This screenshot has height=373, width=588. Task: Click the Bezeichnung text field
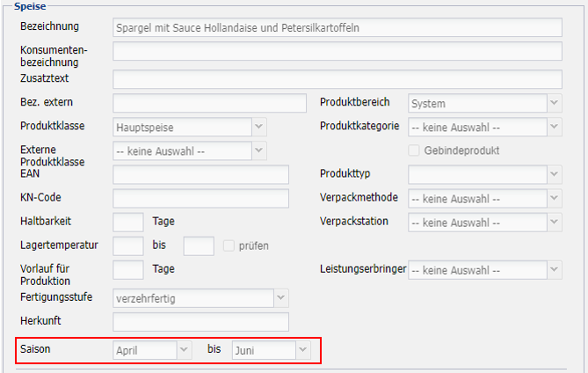tap(337, 27)
